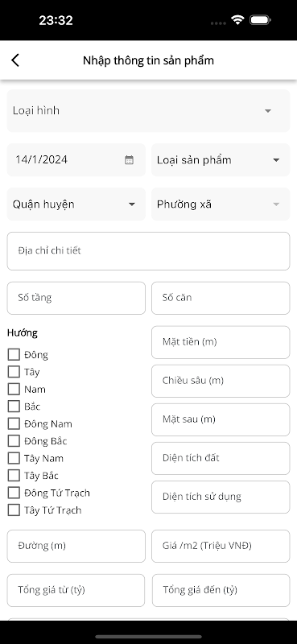
Task: Toggle the Tây Nam checkbox
Action: 14,458
